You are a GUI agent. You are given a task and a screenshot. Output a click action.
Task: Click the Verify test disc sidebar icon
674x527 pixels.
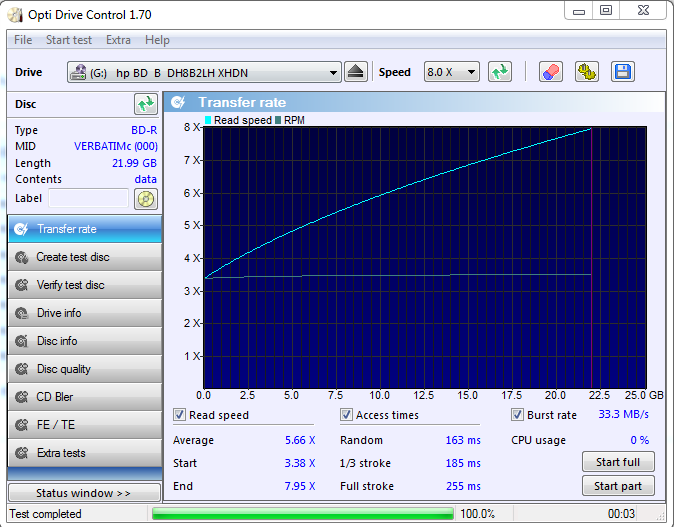[21, 285]
